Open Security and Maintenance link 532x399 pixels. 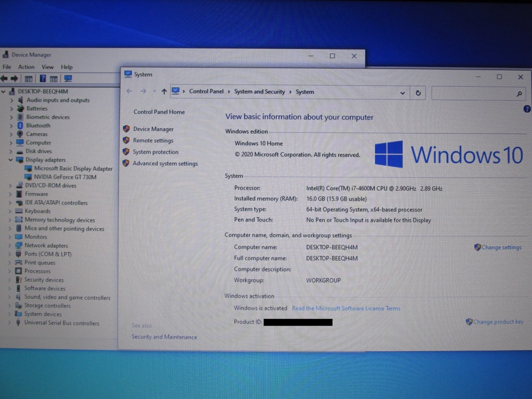coord(164,337)
